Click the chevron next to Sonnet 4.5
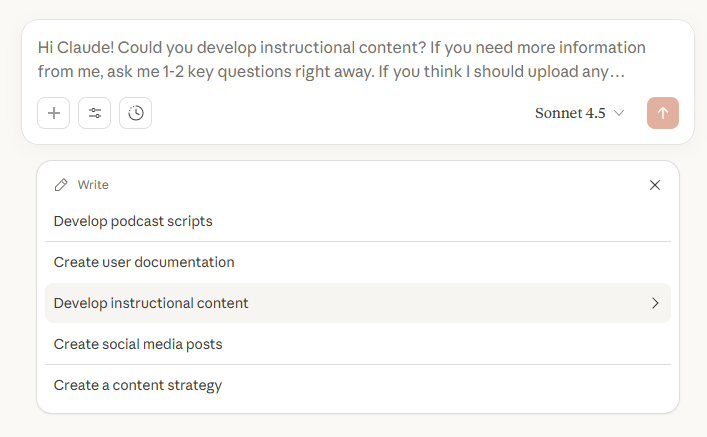This screenshot has height=437, width=707. [619, 113]
